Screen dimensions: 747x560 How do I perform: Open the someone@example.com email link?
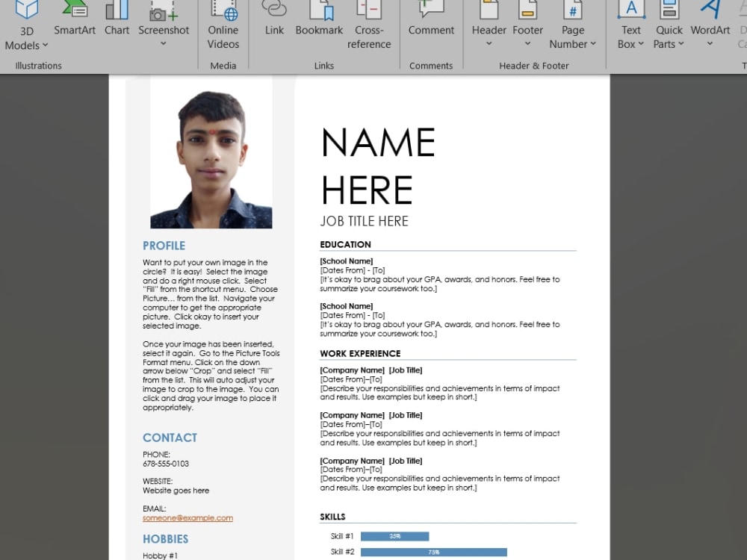187,517
